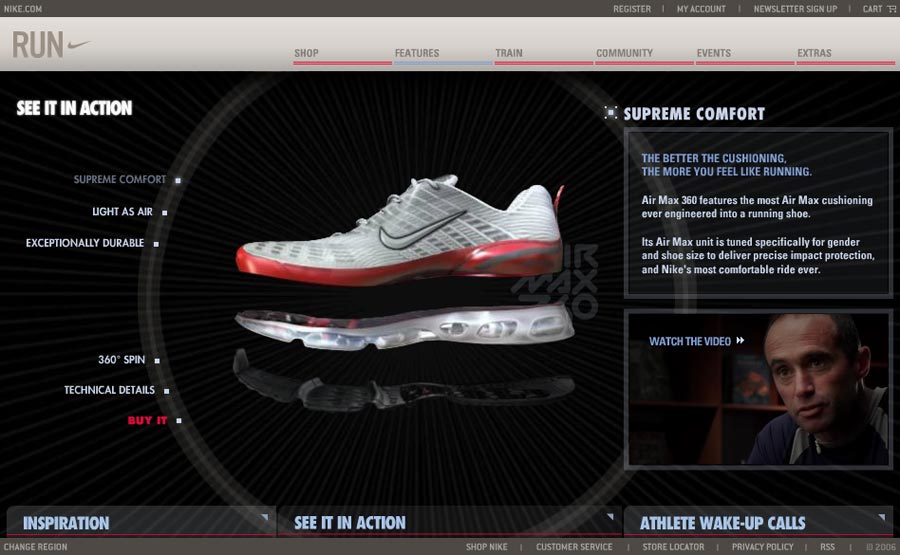Expand the Inspiration panel corner arrow

264,517
